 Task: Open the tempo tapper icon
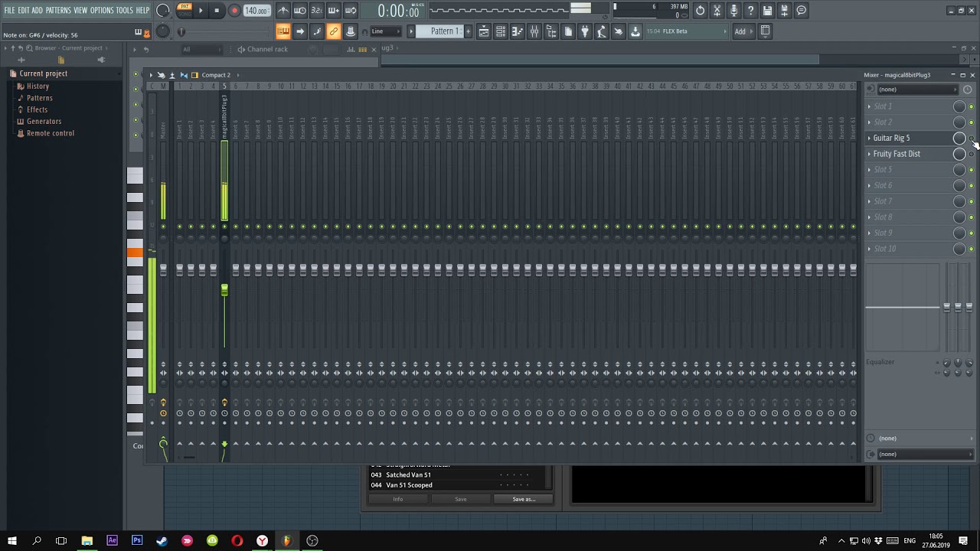coord(602,31)
